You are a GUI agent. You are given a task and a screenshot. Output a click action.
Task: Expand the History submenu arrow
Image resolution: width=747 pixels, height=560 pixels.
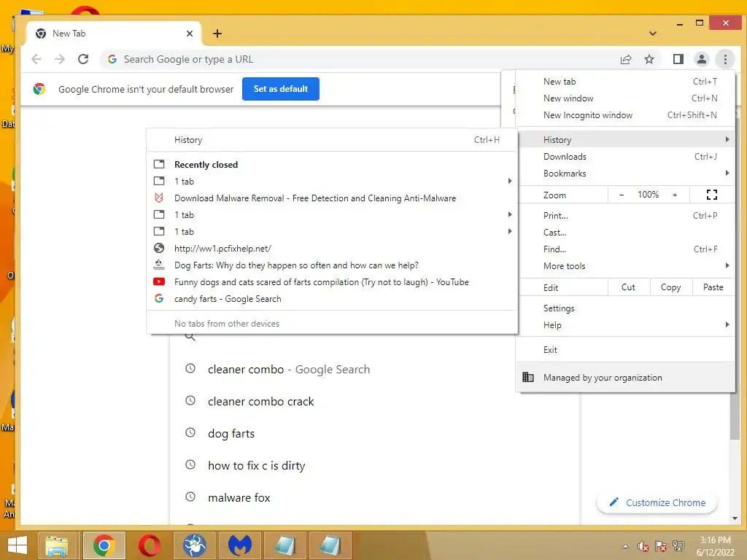tap(727, 139)
